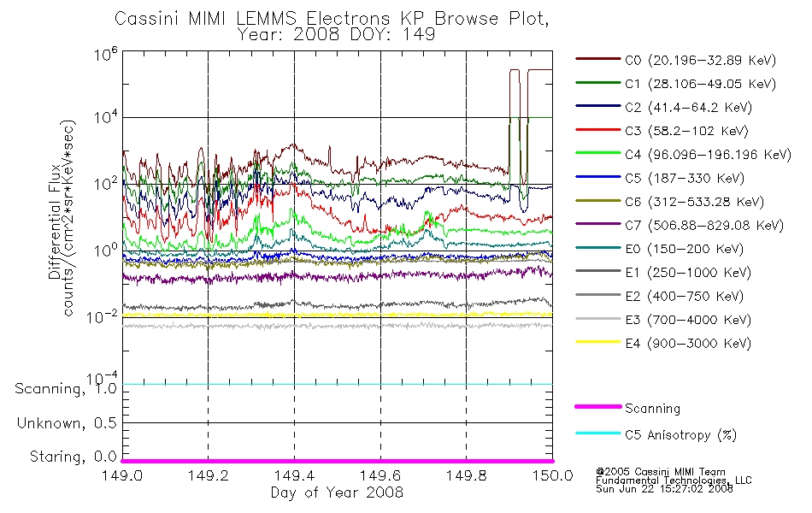
Task: Click the 149.4 x-axis tick label
Action: click(x=294, y=475)
